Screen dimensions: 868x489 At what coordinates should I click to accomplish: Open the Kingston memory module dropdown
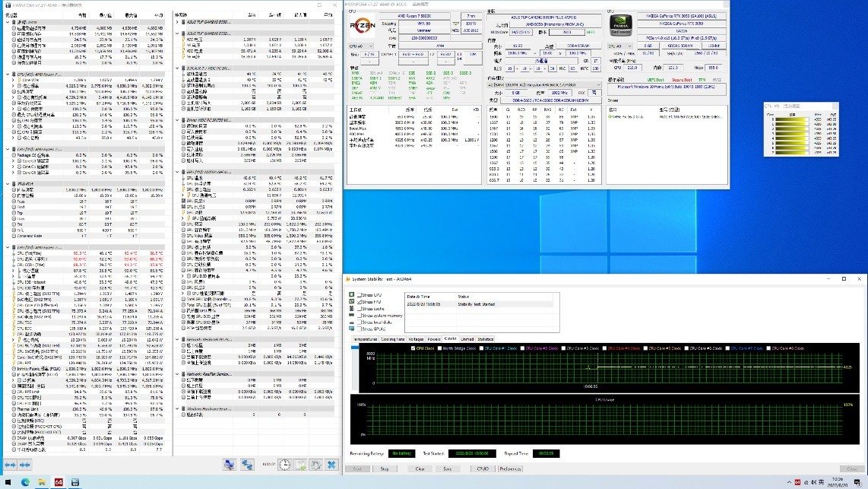(597, 85)
